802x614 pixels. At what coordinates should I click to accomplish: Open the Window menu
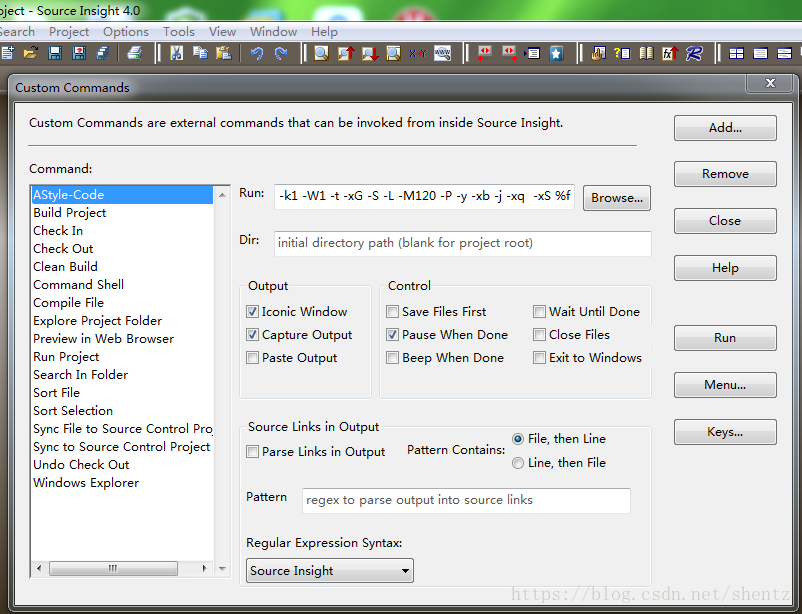click(273, 32)
